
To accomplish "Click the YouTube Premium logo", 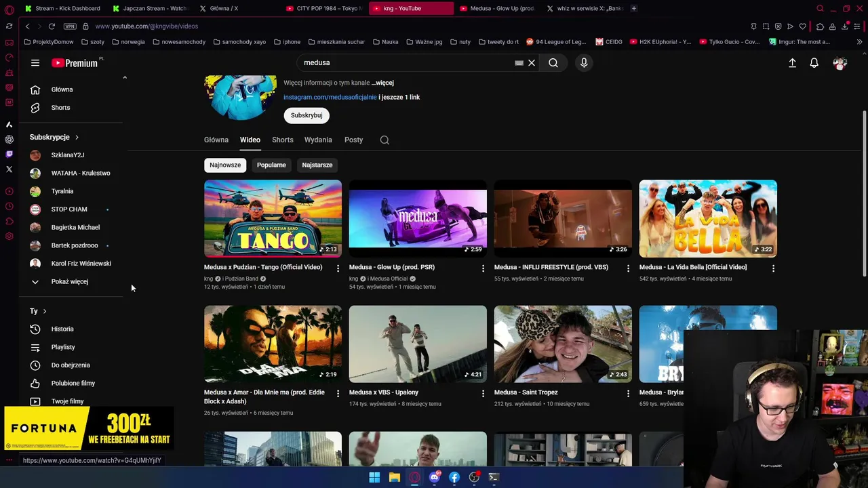I will pos(75,63).
